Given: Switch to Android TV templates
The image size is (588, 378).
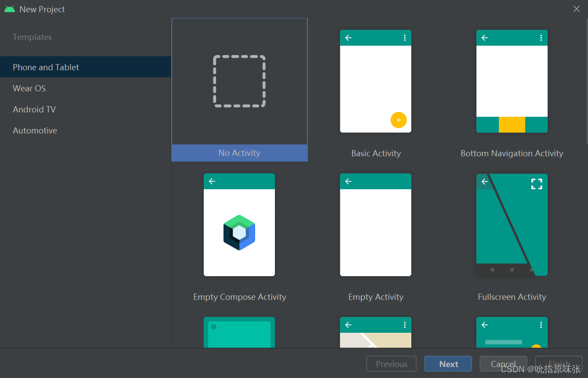Looking at the screenshot, I should pos(85,109).
